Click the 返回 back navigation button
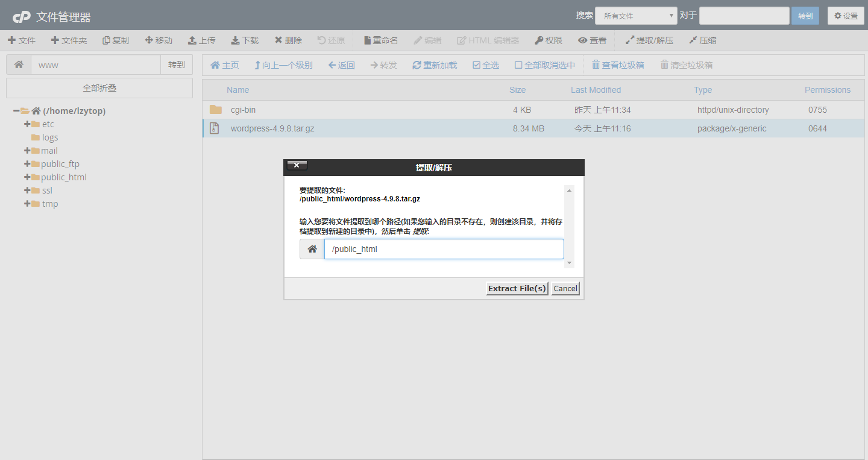The height and width of the screenshot is (460, 868). [x=341, y=65]
